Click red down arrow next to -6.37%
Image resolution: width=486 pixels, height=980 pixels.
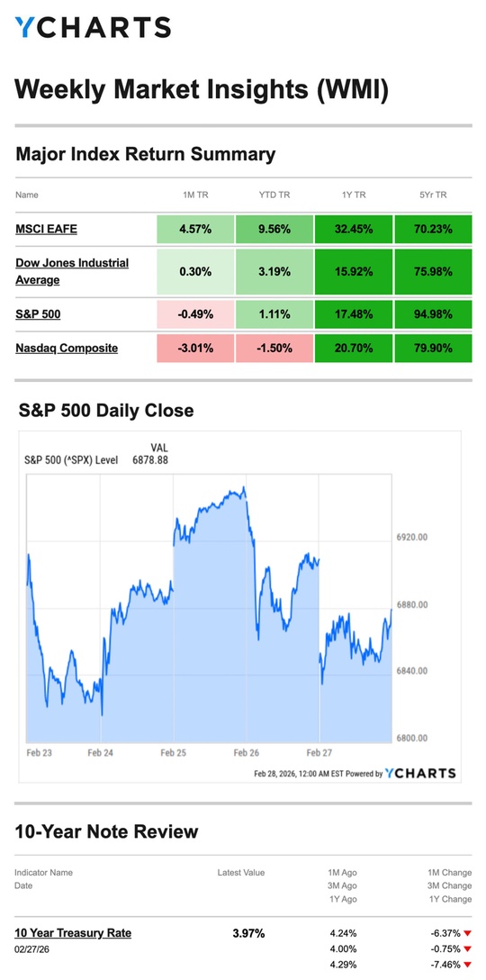(468, 934)
